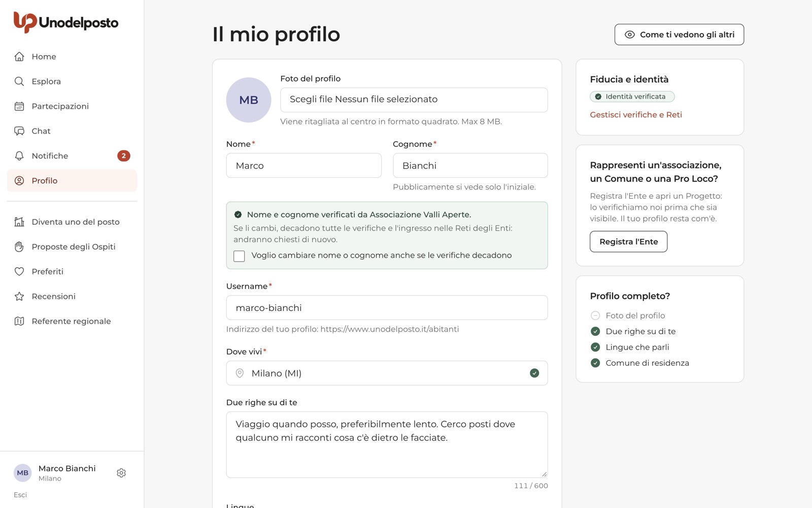Click Come ti vedono gli altri button
This screenshot has height=508, width=812.
point(679,35)
